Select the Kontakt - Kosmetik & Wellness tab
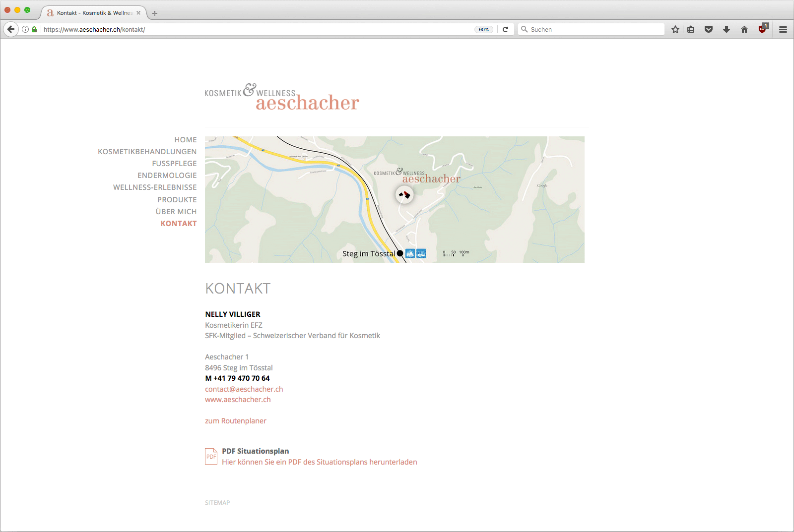 pos(94,13)
